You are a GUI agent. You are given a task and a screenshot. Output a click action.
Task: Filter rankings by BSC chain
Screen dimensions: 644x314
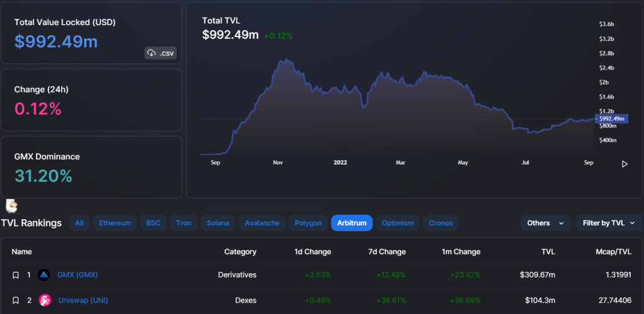click(153, 223)
